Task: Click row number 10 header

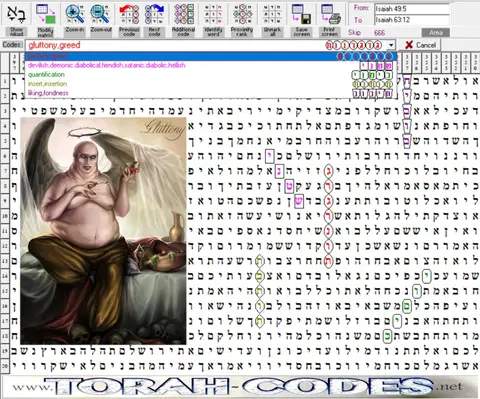Action: (x=5, y=216)
